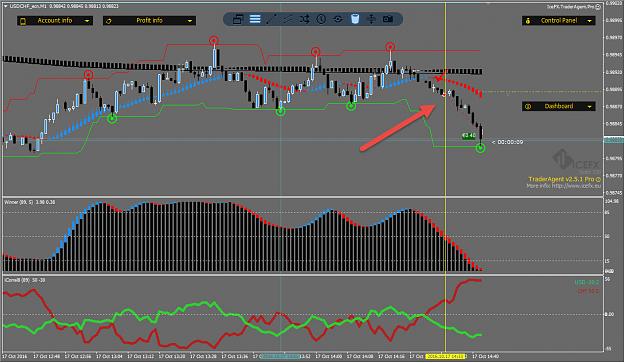Open the panels window icon in toolbar
This screenshot has height=363, width=625.
pos(238,19)
